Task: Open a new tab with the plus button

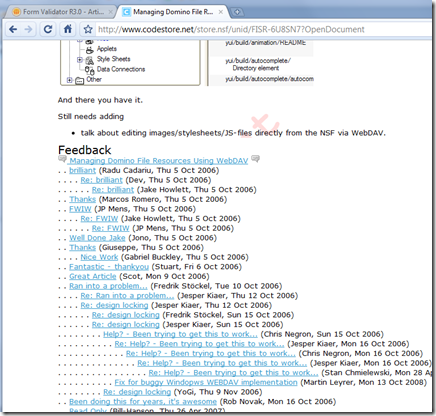Action: [237, 12]
